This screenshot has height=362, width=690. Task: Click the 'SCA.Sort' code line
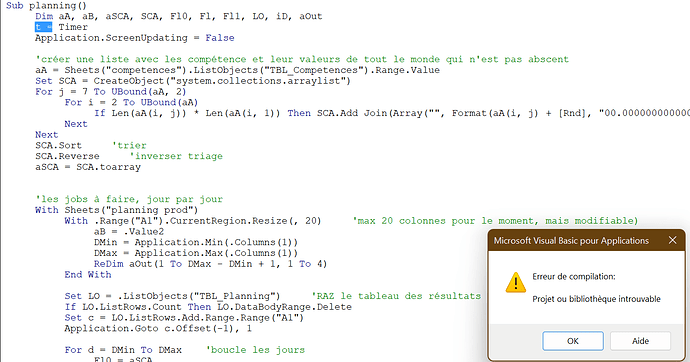pyautogui.click(x=59, y=146)
